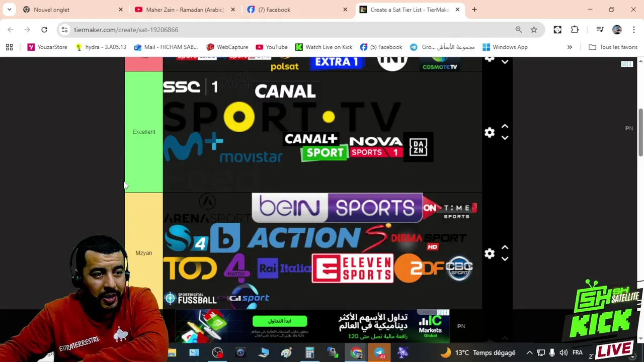The width and height of the screenshot is (644, 362).
Task: Open a new browser tab
Action: pyautogui.click(x=474, y=10)
